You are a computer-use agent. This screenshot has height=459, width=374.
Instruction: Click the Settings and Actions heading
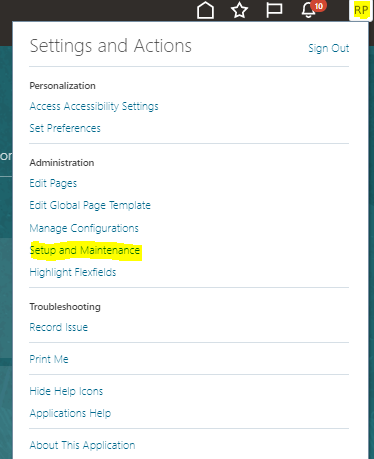click(111, 46)
